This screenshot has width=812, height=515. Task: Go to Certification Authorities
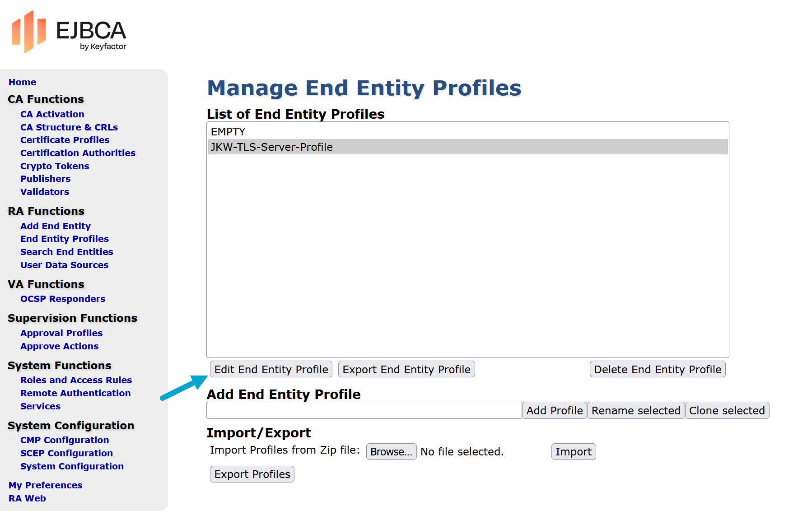(x=77, y=153)
